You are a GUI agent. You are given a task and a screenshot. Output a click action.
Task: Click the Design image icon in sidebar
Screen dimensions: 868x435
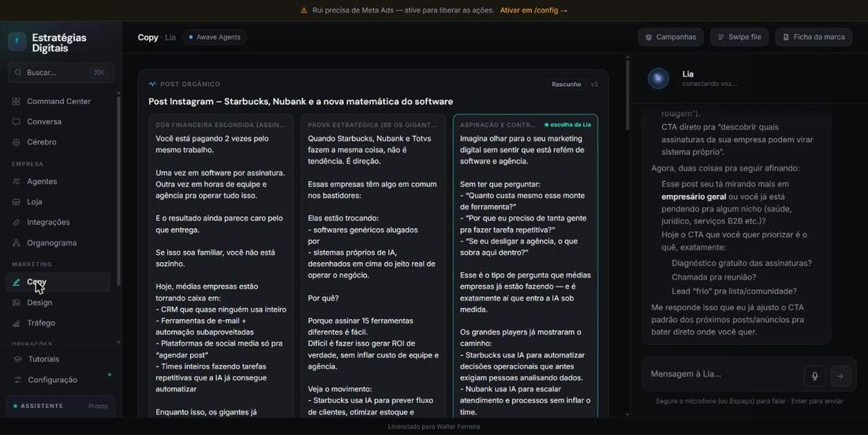(16, 302)
